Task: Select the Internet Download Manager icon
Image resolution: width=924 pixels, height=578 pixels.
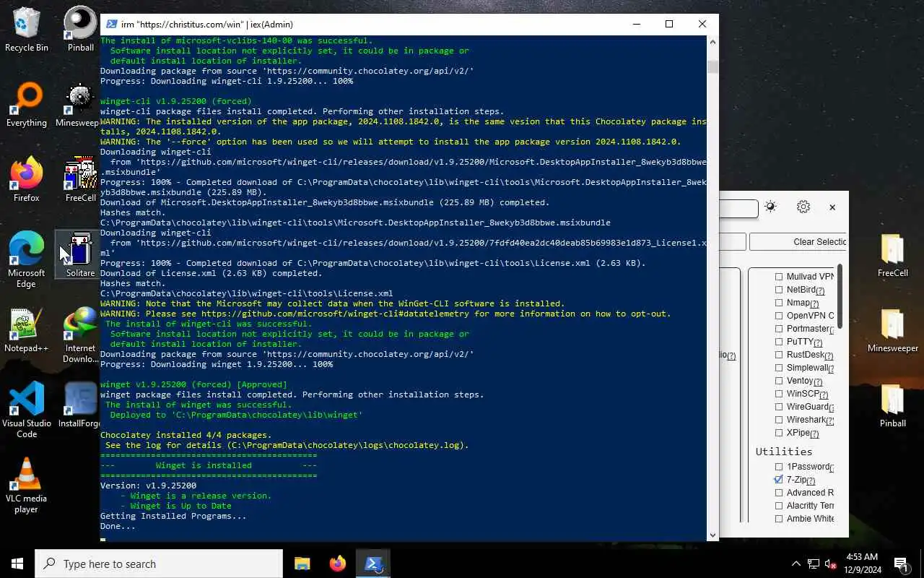Action: pyautogui.click(x=80, y=336)
